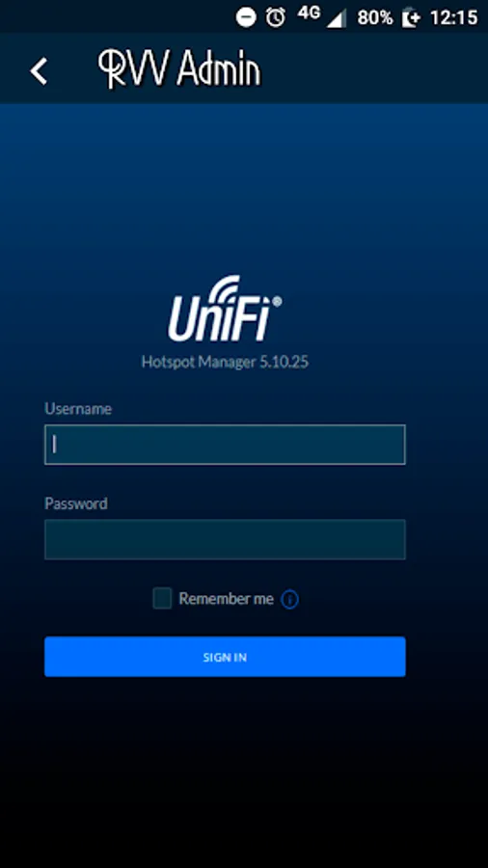488x868 pixels.
Task: Tap the registered trademark symbol by UniFi
Action: (277, 301)
